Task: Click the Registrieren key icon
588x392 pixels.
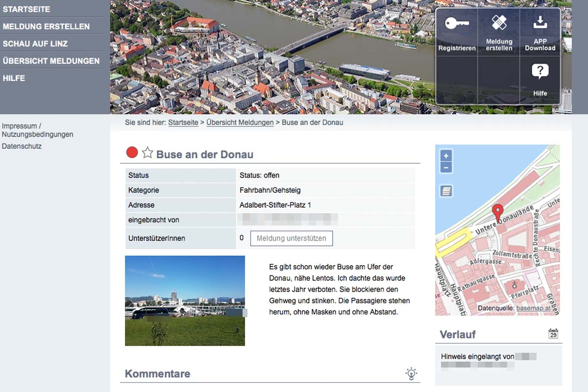Action: tap(457, 23)
